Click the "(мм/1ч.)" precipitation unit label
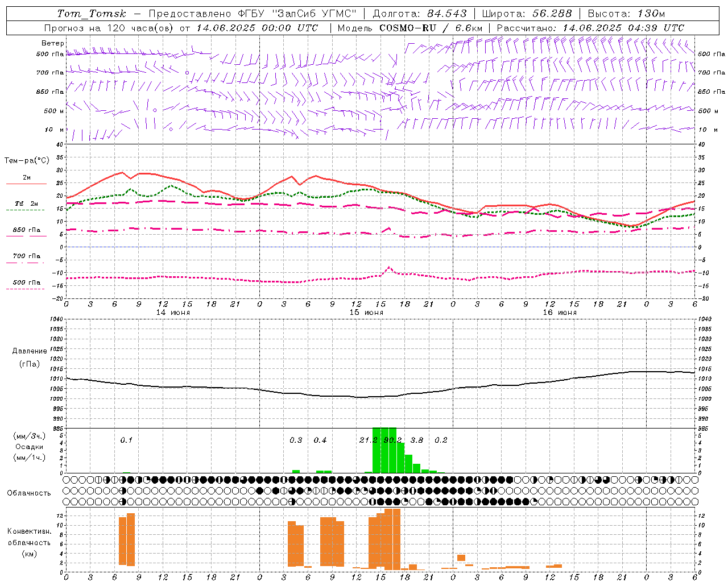 [x=29, y=458]
